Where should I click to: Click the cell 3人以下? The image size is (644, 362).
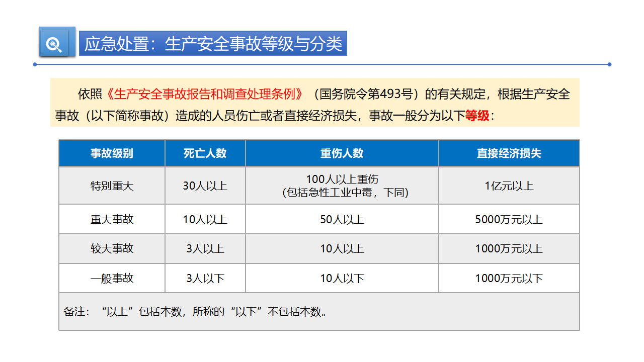205,278
